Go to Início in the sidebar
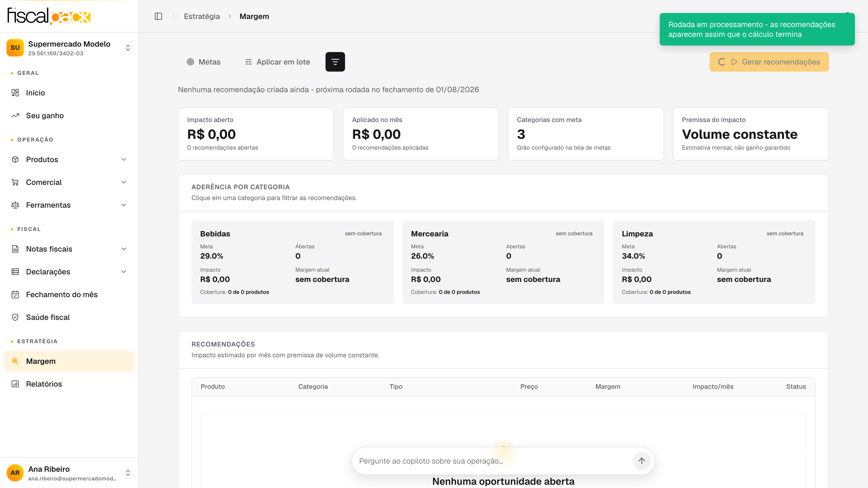The width and height of the screenshot is (868, 488). point(69,93)
